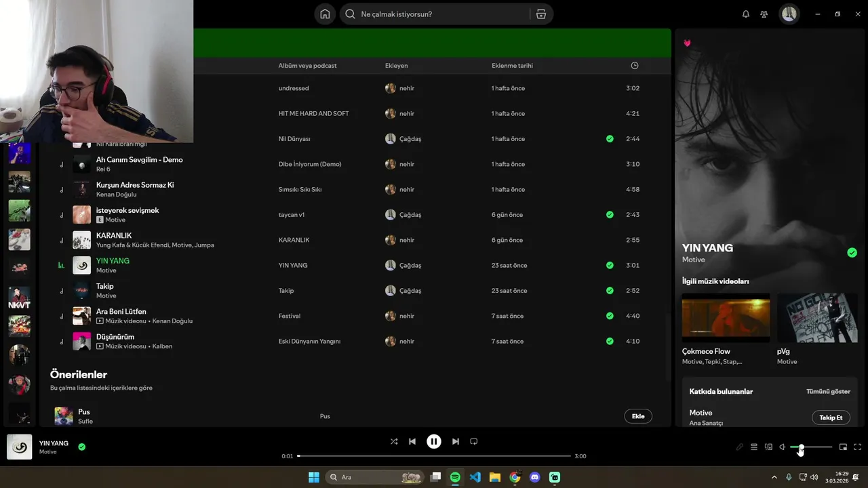
Task: Click the 'undressed' album cell
Action: 294,89
